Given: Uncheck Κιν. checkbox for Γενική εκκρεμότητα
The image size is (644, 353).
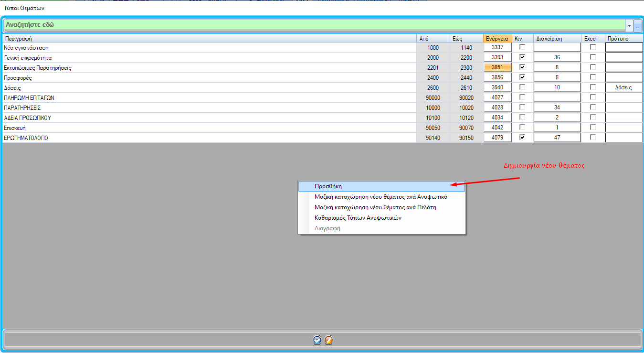Looking at the screenshot, I should pyautogui.click(x=522, y=57).
